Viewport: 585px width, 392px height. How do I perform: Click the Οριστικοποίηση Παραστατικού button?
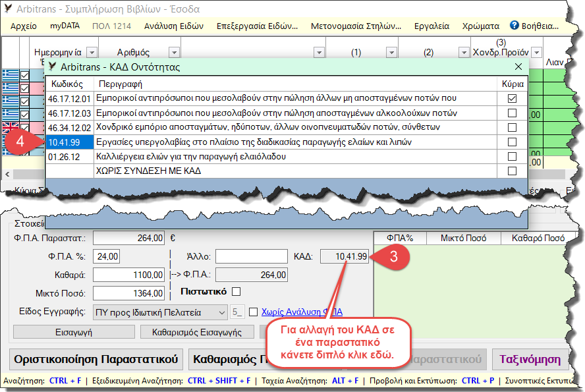(96, 359)
